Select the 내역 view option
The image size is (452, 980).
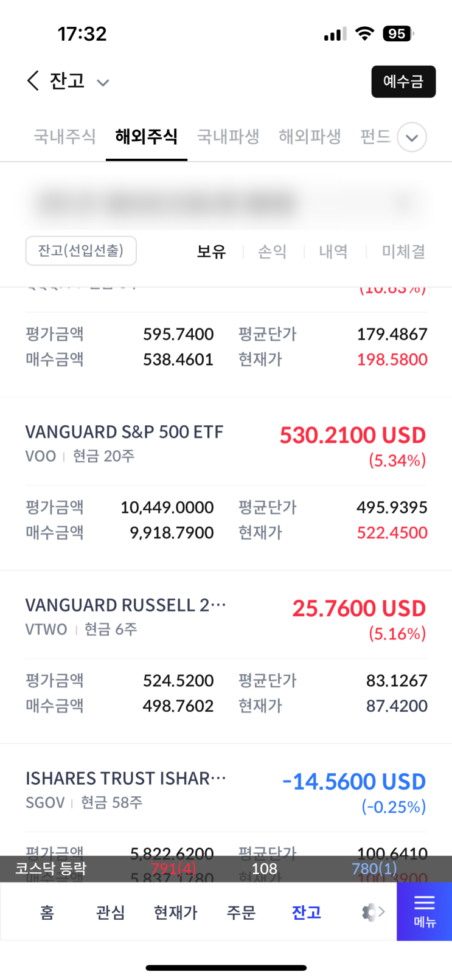coord(333,251)
